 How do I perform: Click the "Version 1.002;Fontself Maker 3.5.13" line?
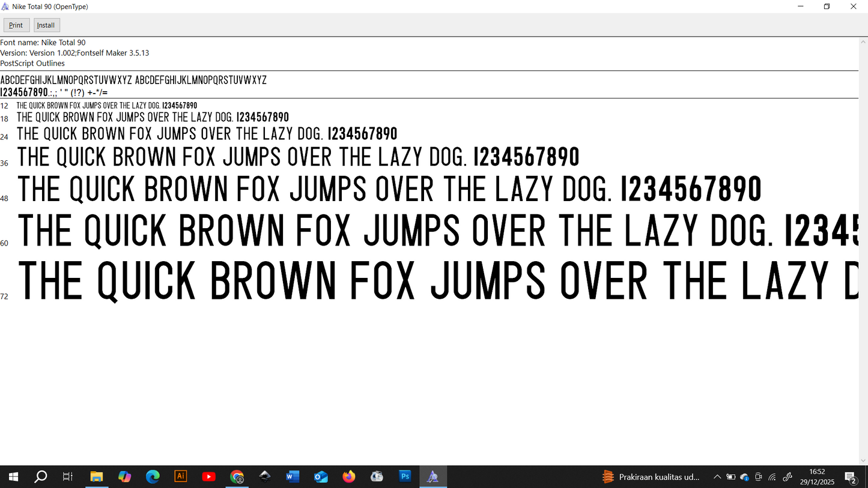74,53
